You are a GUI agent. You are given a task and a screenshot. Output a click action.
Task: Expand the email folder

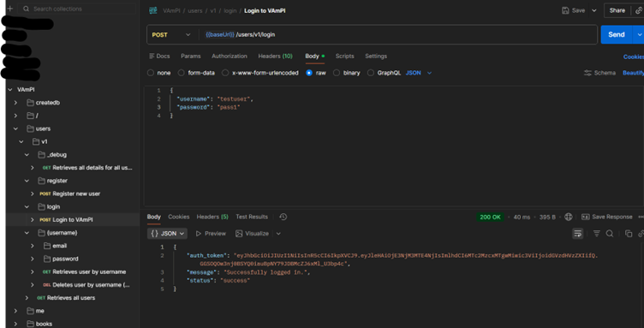coord(33,246)
